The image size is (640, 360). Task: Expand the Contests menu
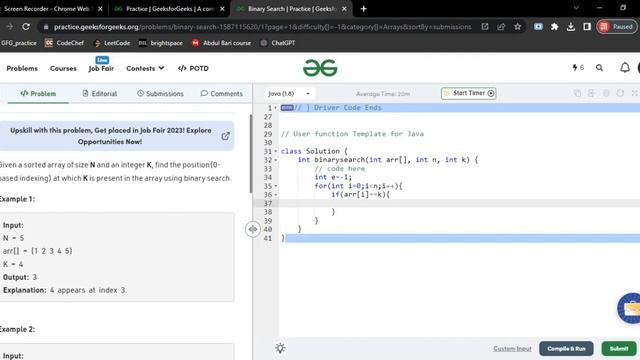coord(145,68)
